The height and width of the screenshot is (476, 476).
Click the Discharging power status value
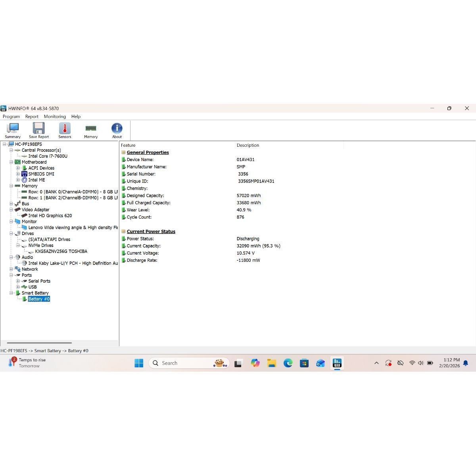tap(248, 239)
